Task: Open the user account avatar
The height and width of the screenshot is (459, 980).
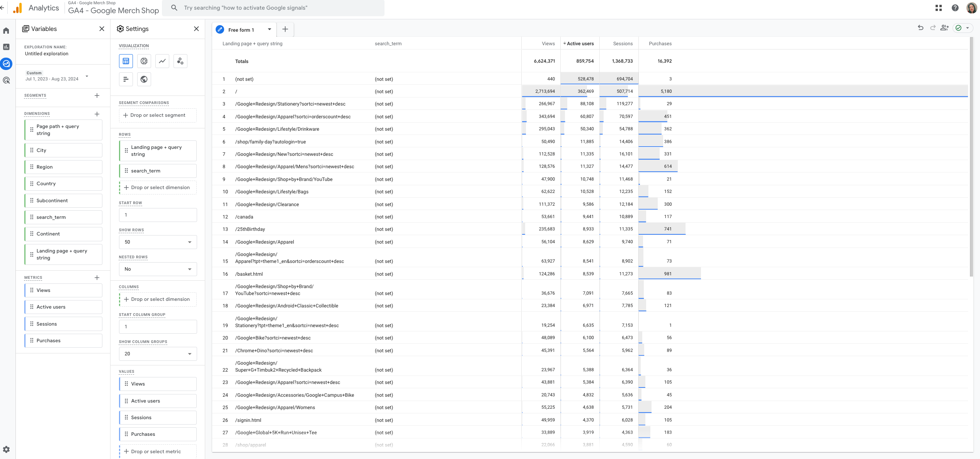Action: pyautogui.click(x=972, y=8)
